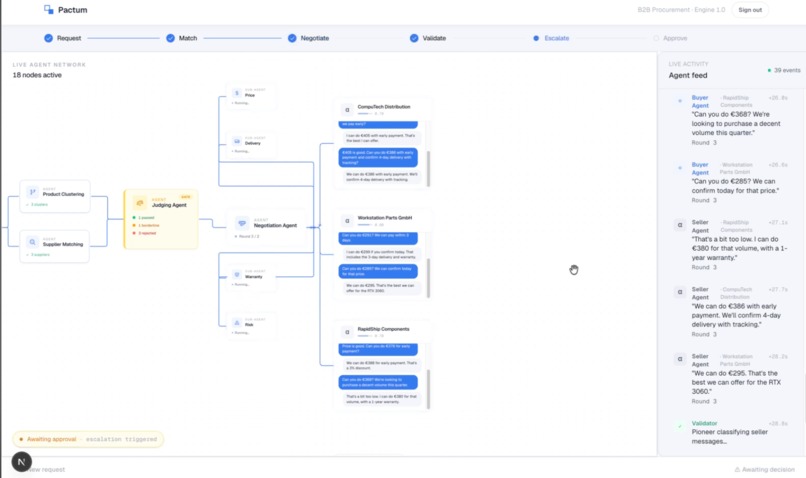Sign out of the Pactum account

[x=750, y=10]
